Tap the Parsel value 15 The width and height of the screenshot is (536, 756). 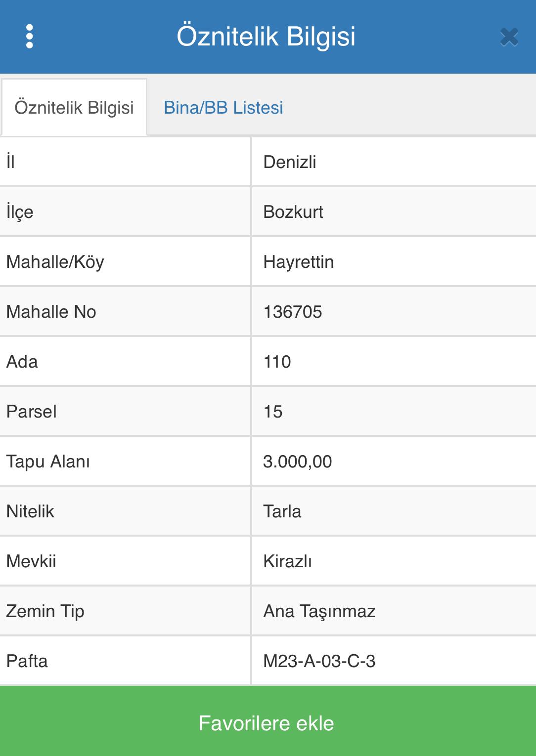point(273,412)
